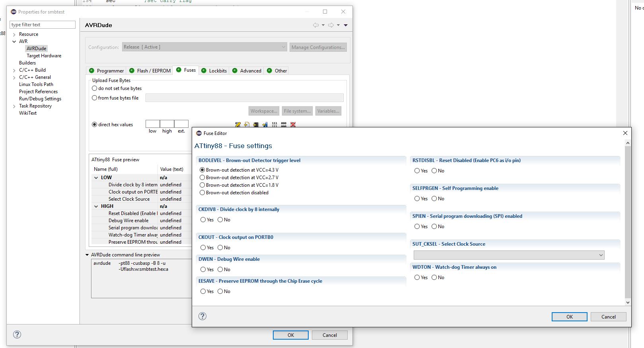Choose No for CKOUT clock output
Image resolution: width=644 pixels, height=348 pixels.
pyautogui.click(x=220, y=248)
